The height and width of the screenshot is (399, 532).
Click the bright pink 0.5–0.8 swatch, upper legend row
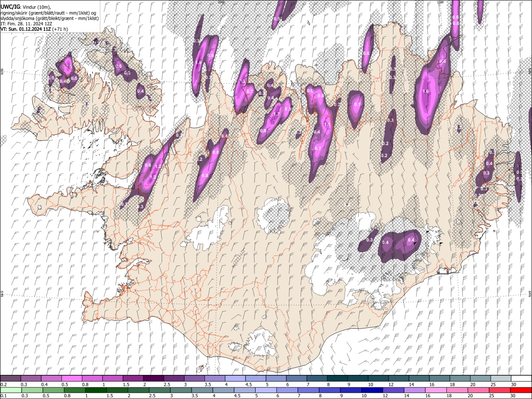tap(71, 379)
